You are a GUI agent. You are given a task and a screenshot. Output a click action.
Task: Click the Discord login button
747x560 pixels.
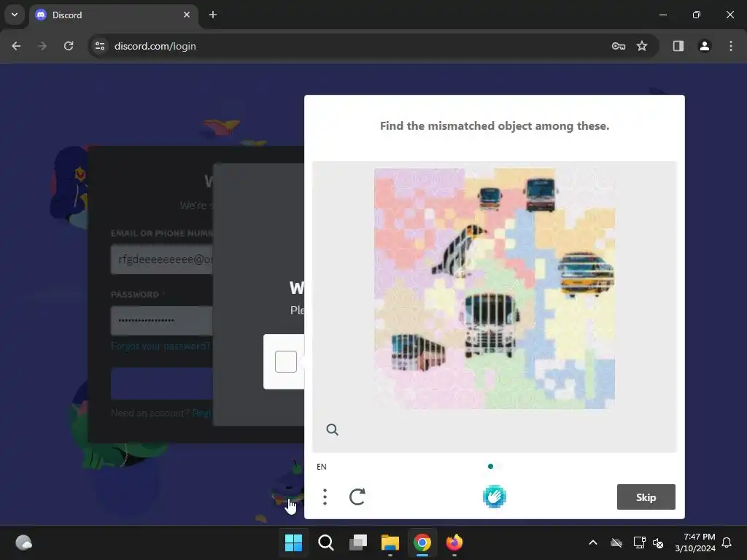click(x=162, y=384)
